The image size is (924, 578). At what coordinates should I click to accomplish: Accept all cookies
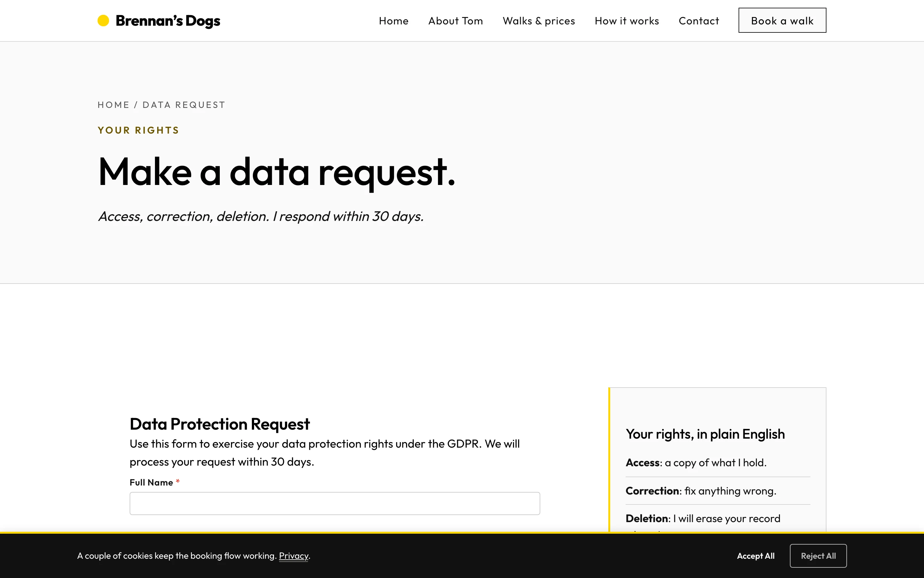[755, 556]
